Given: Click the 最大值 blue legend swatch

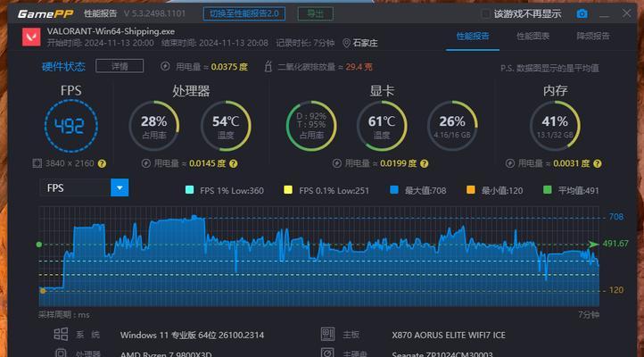Looking at the screenshot, I should pyautogui.click(x=394, y=190).
